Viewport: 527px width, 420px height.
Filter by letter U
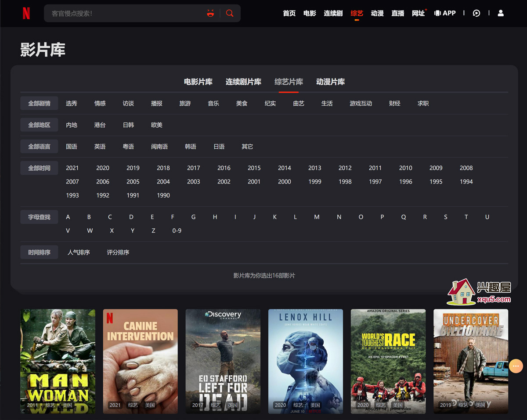coord(487,217)
